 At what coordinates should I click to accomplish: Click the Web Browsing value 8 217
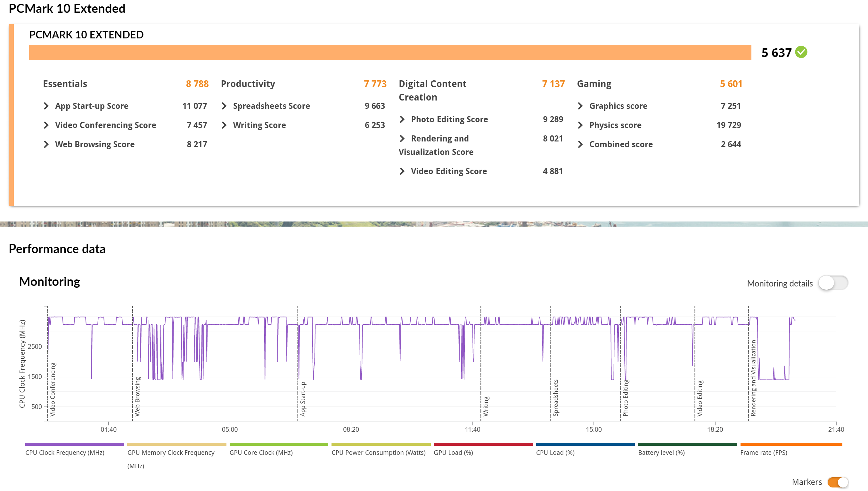point(197,144)
